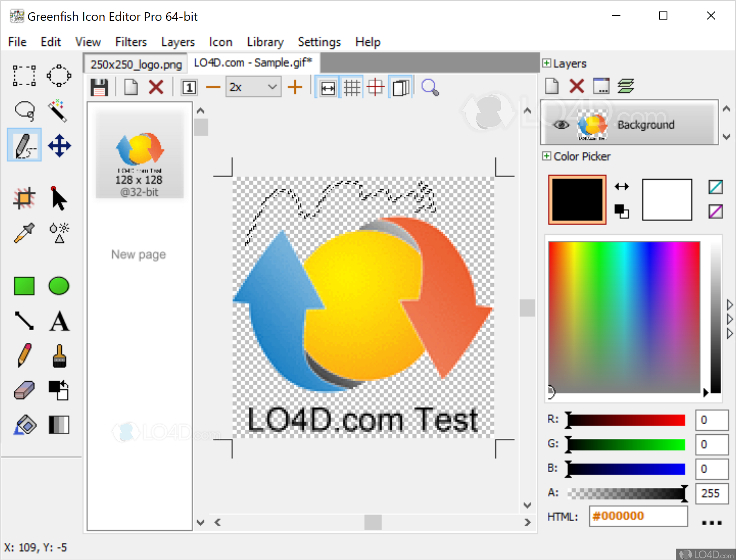
Task: Select the Bucket fill tool
Action: click(25, 425)
